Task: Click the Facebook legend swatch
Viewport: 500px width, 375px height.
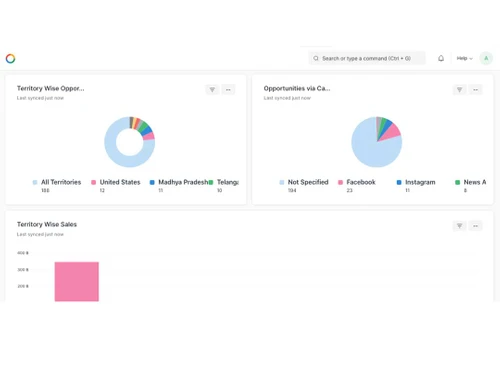Action: [x=340, y=182]
